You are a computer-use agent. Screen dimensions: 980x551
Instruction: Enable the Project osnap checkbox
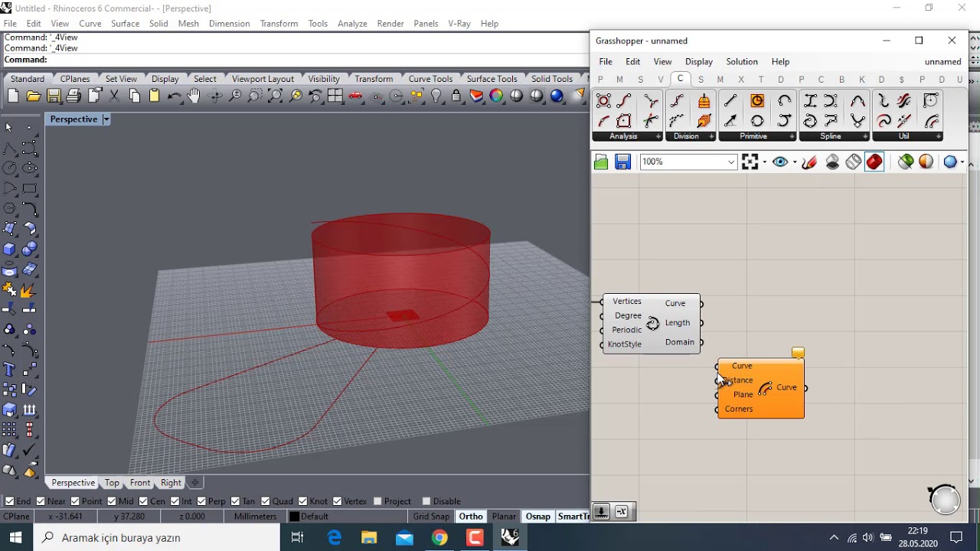[377, 501]
